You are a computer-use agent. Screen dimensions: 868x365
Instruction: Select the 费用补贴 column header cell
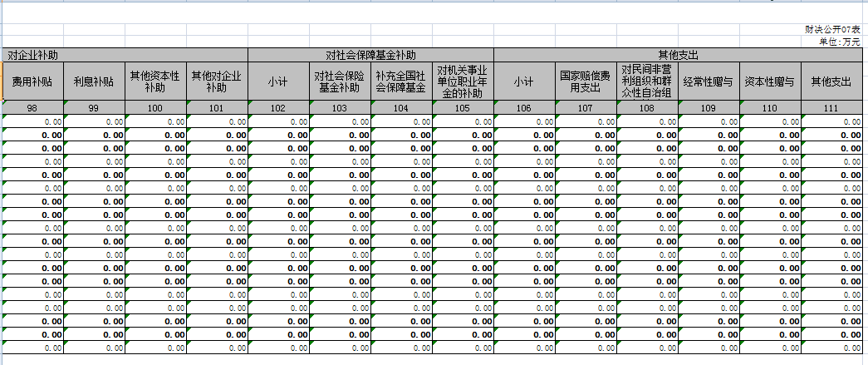[x=32, y=81]
